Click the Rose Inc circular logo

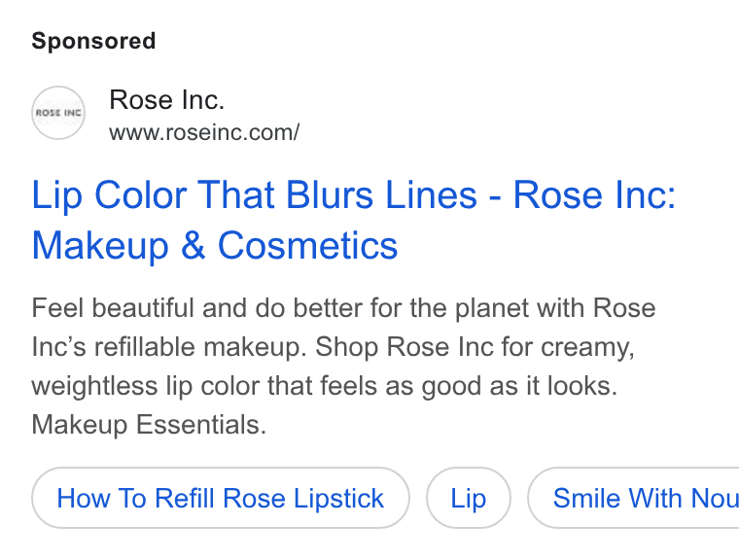(x=58, y=113)
